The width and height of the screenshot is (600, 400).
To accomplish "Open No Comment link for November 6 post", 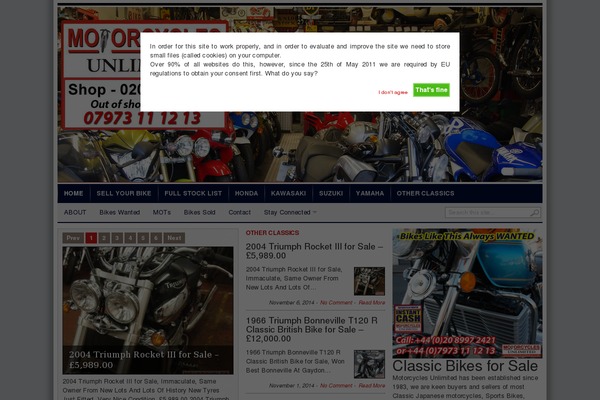I will click(336, 303).
